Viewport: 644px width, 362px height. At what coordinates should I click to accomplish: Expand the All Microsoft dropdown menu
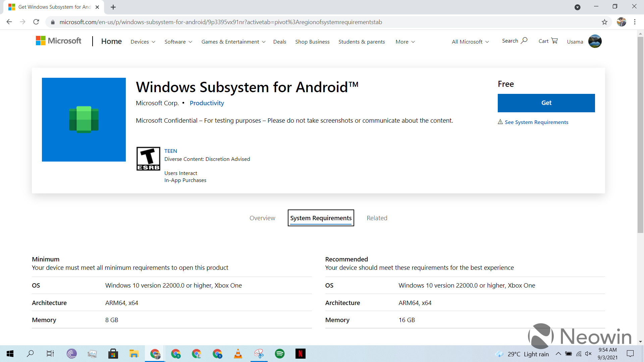click(470, 41)
